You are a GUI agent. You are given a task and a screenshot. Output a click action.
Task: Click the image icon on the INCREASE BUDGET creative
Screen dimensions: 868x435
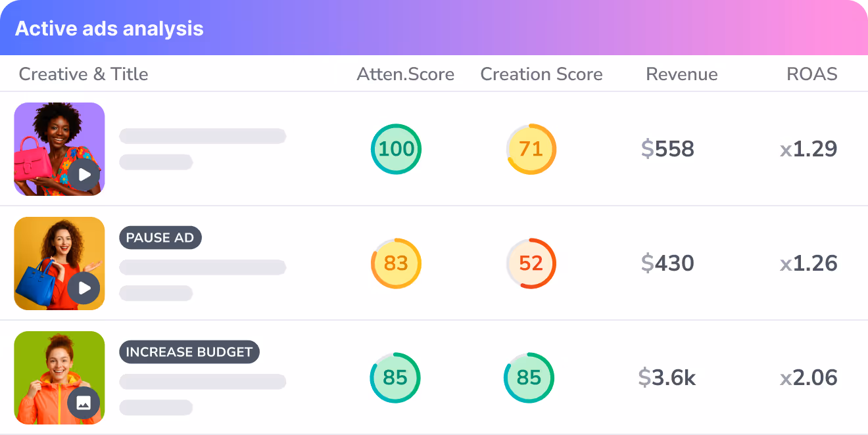[x=85, y=403]
